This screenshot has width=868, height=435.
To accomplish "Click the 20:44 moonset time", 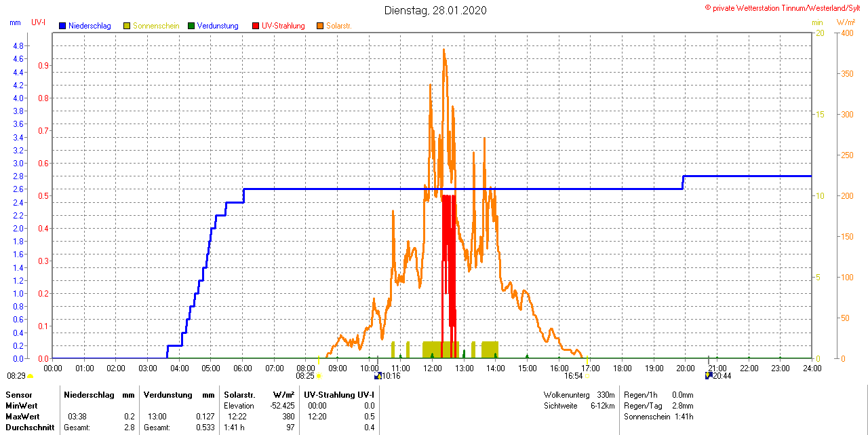I will (722, 376).
